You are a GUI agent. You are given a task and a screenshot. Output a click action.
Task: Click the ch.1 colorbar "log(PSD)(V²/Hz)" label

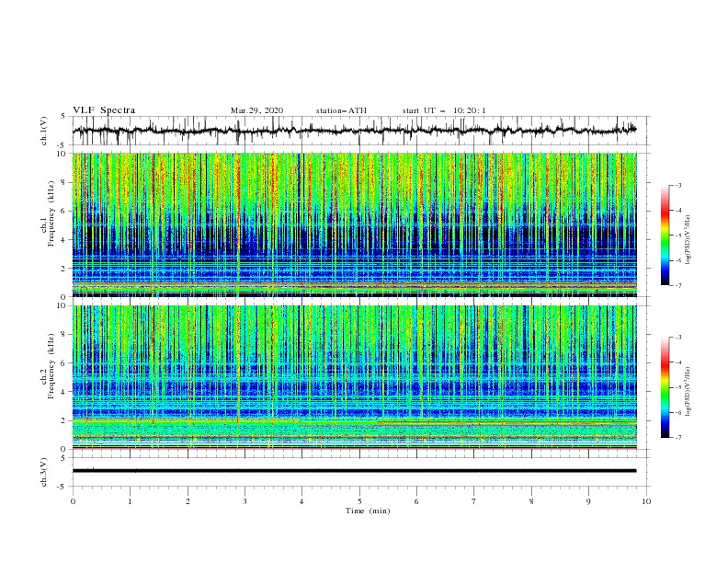point(688,240)
